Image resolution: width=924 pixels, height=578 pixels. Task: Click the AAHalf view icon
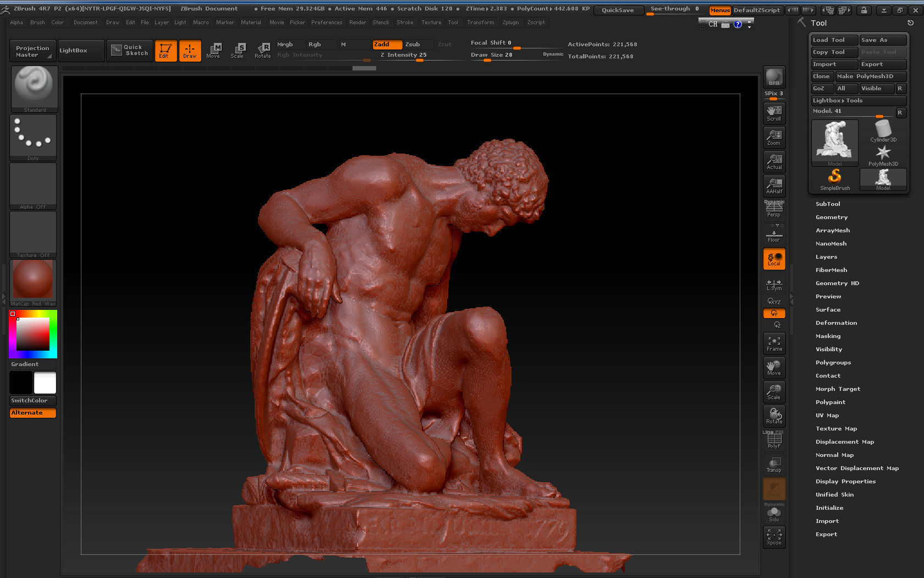pyautogui.click(x=774, y=186)
